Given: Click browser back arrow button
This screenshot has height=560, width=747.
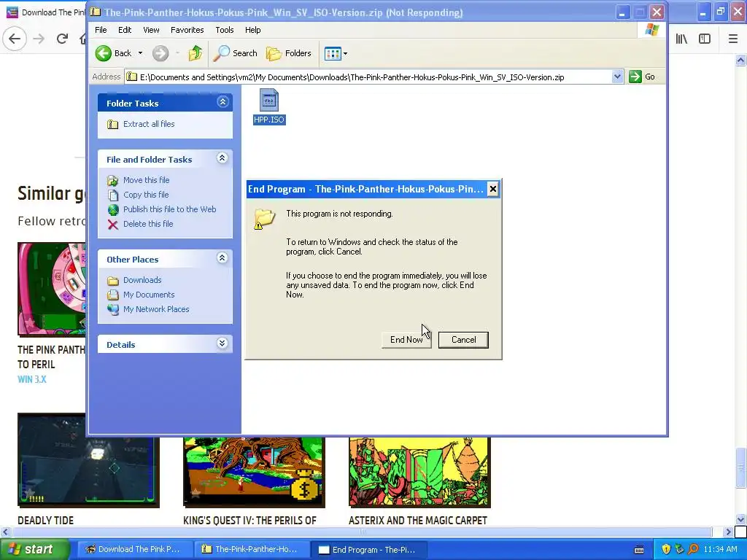Looking at the screenshot, I should [x=15, y=39].
